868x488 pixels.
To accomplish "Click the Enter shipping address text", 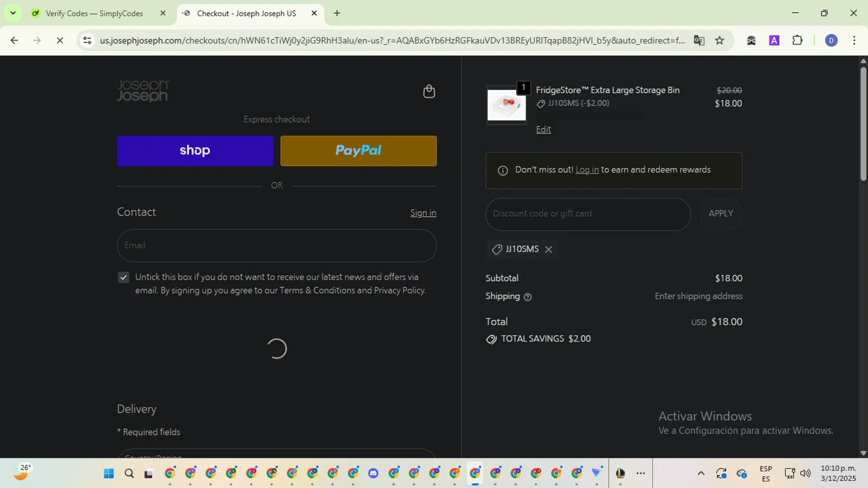I will 698,296.
